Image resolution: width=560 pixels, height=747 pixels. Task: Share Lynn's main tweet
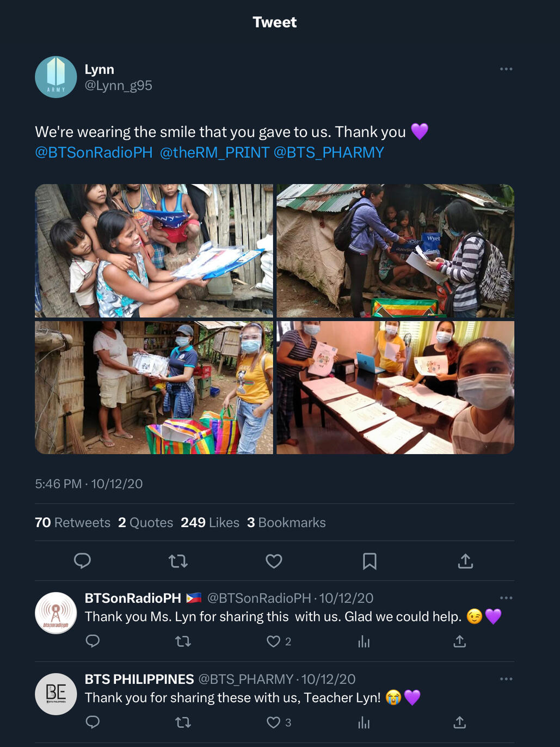(x=465, y=561)
